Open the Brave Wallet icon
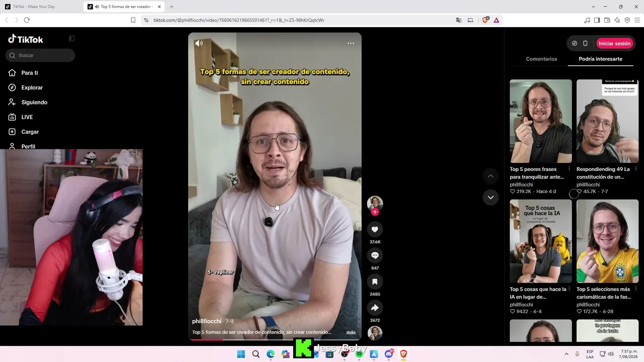Screen dimensions: 644x362 (x=607, y=20)
